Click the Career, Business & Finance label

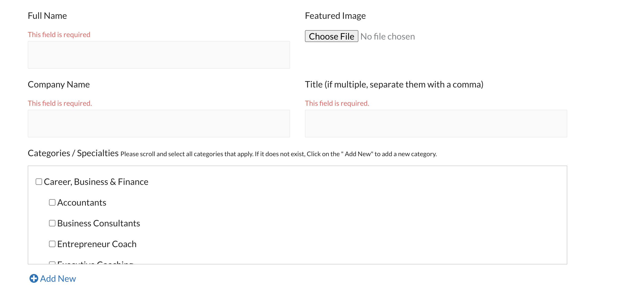[x=96, y=182]
